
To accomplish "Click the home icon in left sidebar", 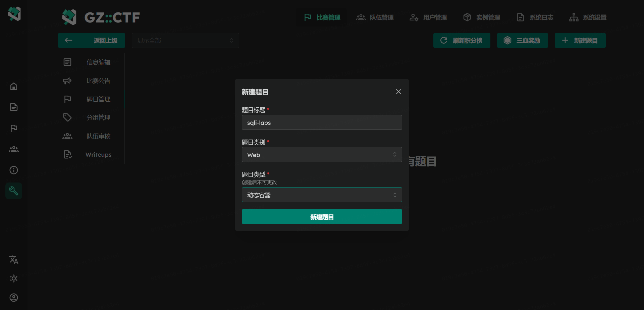I will (14, 87).
